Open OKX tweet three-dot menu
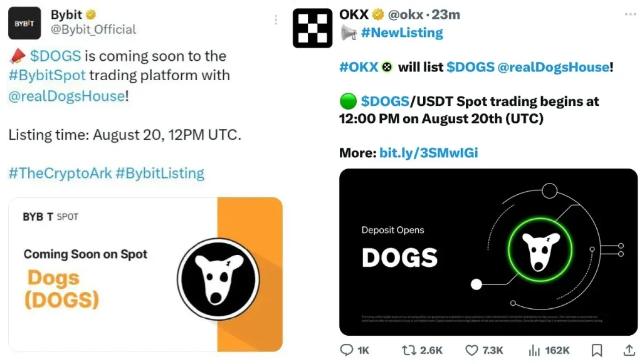The width and height of the screenshot is (642, 364). click(x=629, y=14)
